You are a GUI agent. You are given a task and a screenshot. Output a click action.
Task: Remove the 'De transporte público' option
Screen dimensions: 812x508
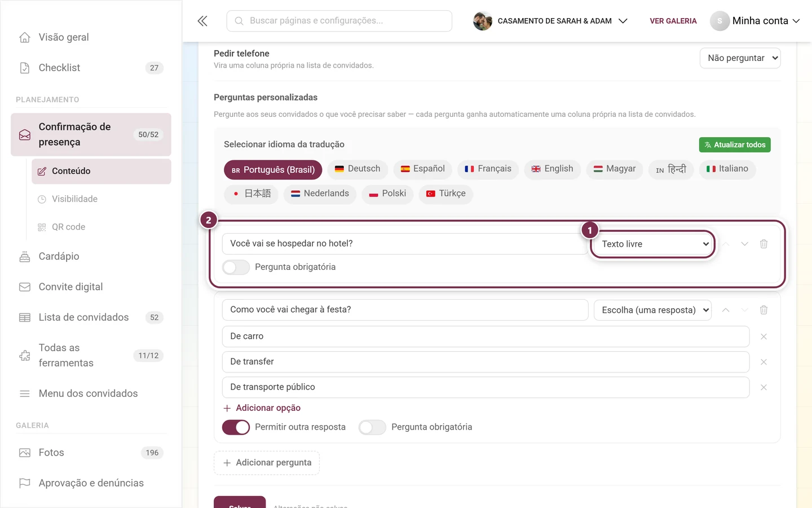pyautogui.click(x=764, y=387)
